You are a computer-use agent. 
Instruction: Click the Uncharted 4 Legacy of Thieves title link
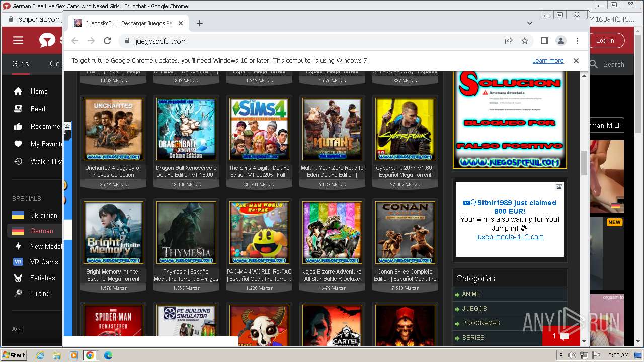click(x=113, y=171)
